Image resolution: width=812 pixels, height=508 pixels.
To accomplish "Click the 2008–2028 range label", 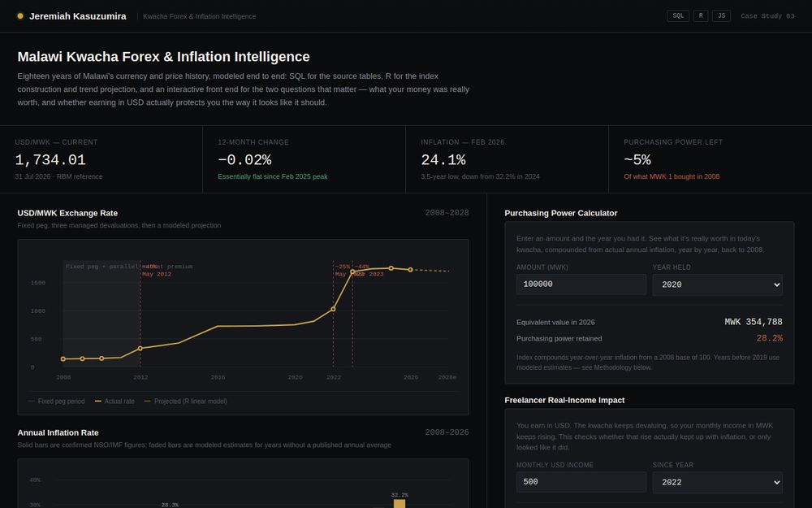I will [447, 212].
